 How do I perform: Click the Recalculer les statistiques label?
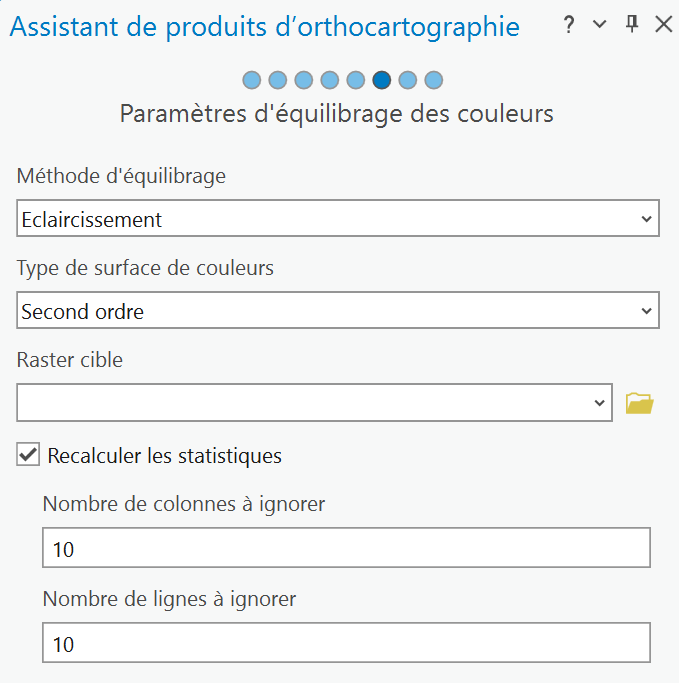tap(165, 456)
